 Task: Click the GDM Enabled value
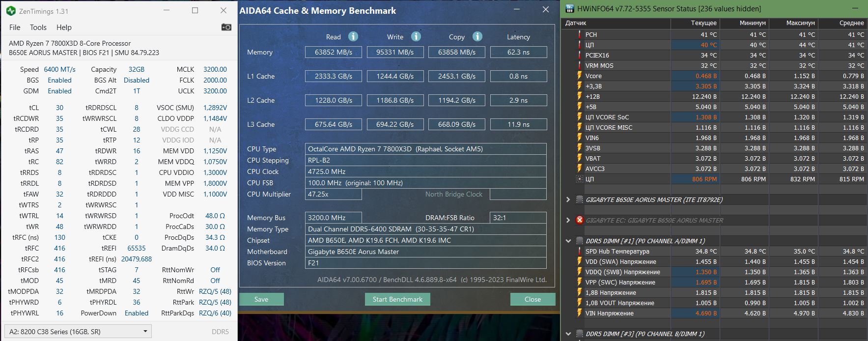click(x=59, y=91)
